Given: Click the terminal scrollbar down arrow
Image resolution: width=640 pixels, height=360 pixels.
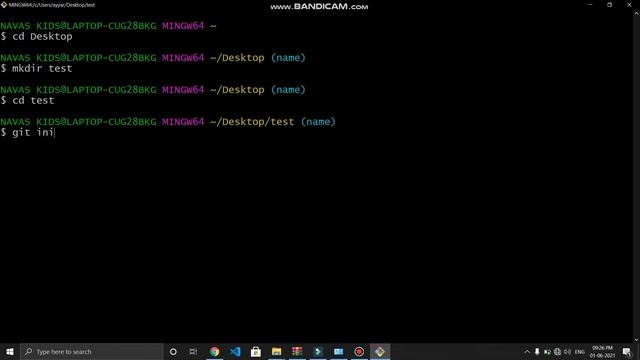Looking at the screenshot, I should tap(636, 340).
